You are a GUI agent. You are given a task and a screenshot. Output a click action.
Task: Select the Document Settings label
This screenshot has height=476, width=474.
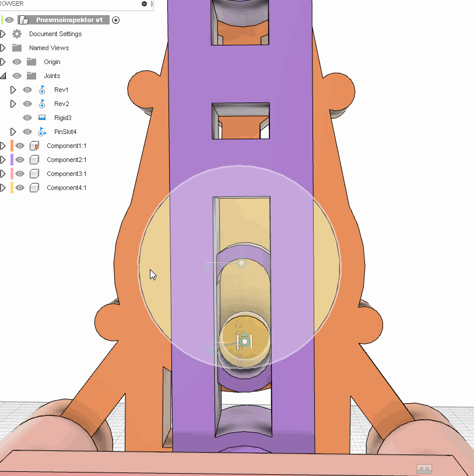click(x=55, y=34)
